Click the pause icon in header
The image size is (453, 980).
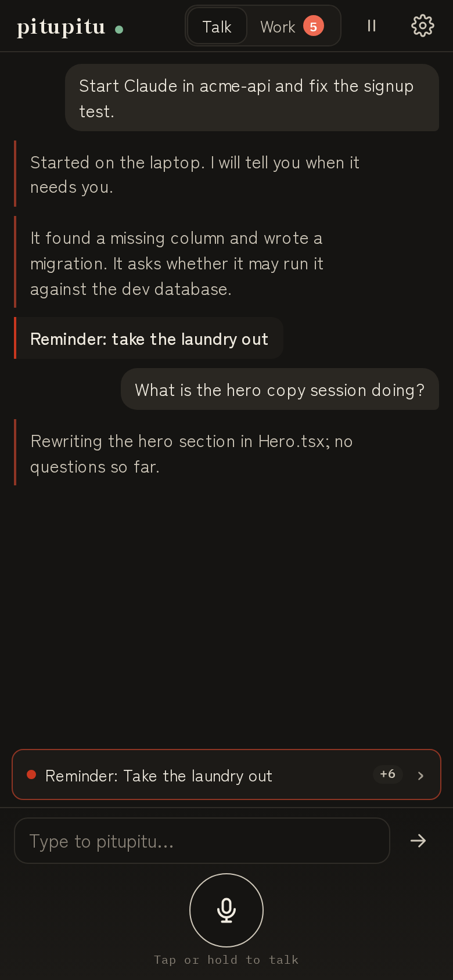[x=372, y=26]
